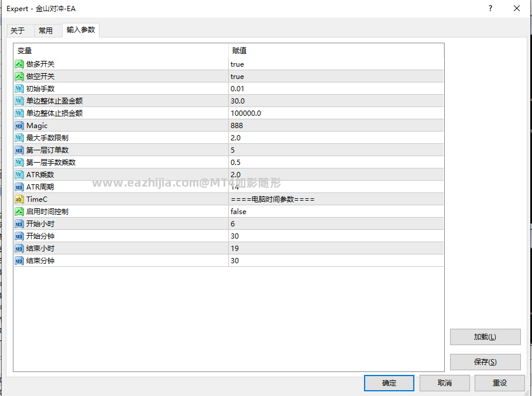The height and width of the screenshot is (396, 532).
Task: Select the true value of 做空开关
Action: click(237, 76)
